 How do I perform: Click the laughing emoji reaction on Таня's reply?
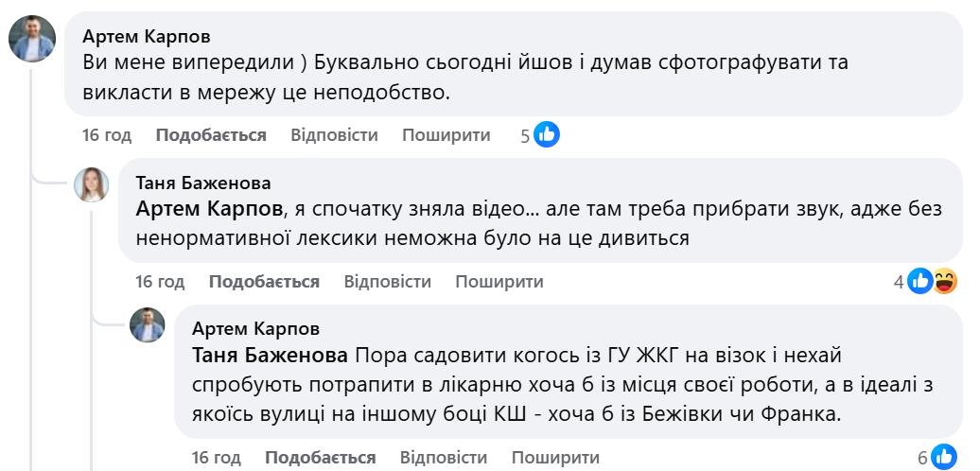pos(945,281)
